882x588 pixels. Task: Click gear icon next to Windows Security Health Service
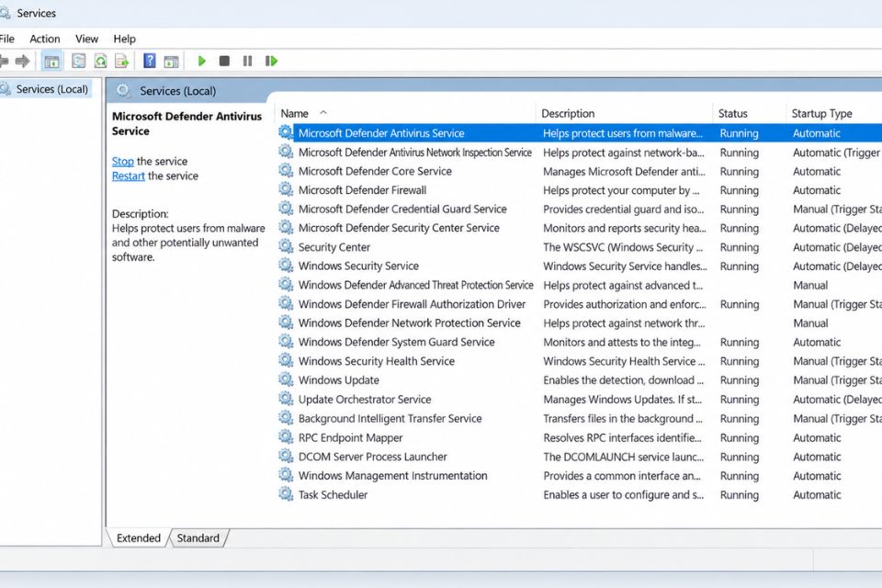286,361
